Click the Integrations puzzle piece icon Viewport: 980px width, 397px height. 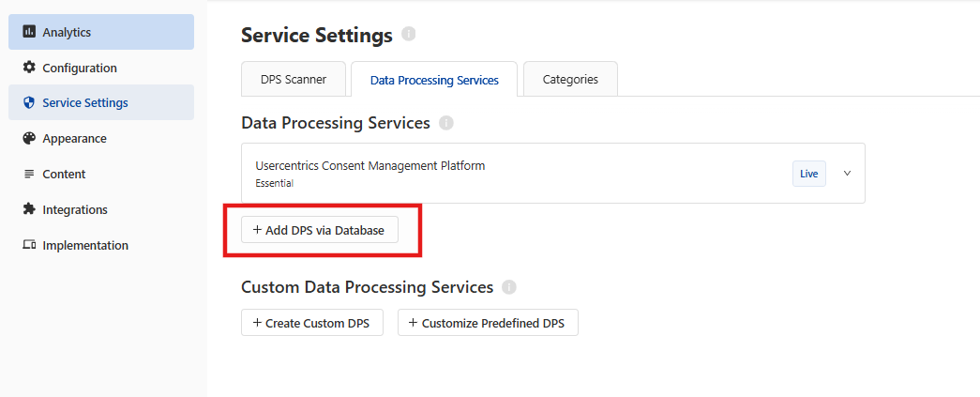coord(29,209)
